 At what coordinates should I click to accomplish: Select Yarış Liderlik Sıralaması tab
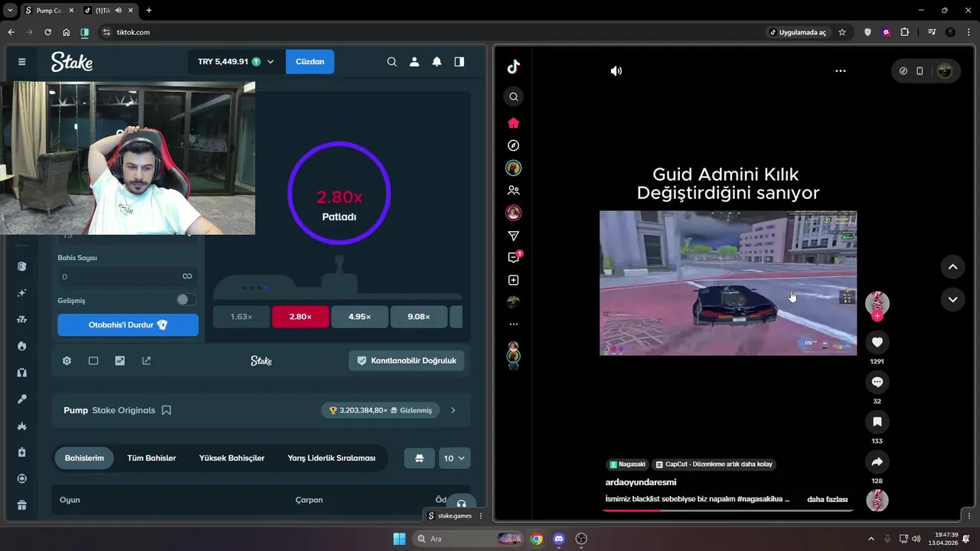[x=332, y=458]
